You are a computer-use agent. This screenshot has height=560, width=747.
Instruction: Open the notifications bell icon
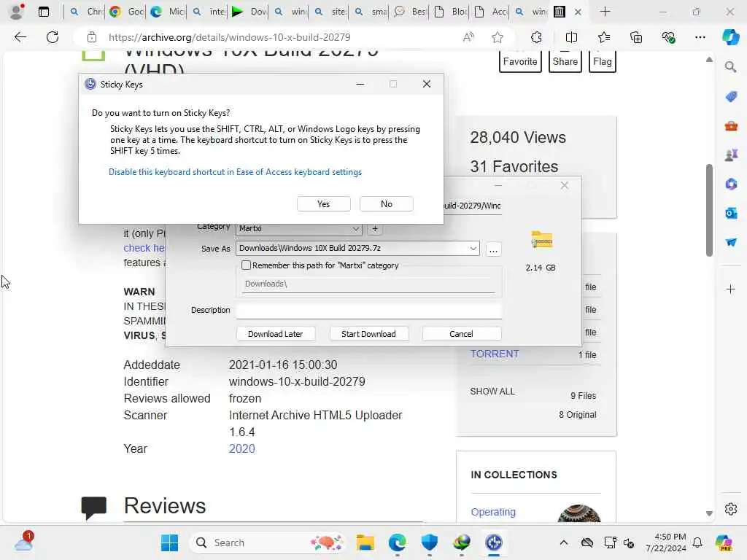[x=697, y=542]
